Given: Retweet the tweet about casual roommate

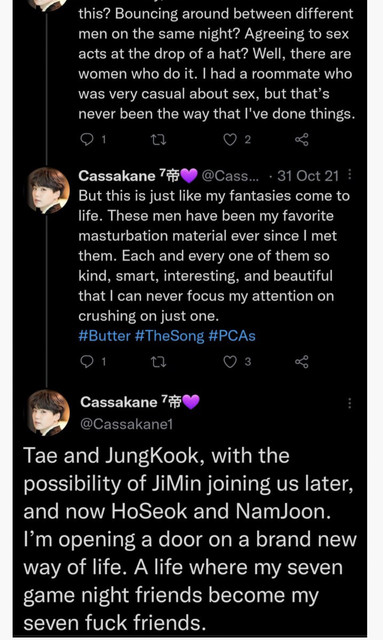Looking at the screenshot, I should (x=158, y=140).
